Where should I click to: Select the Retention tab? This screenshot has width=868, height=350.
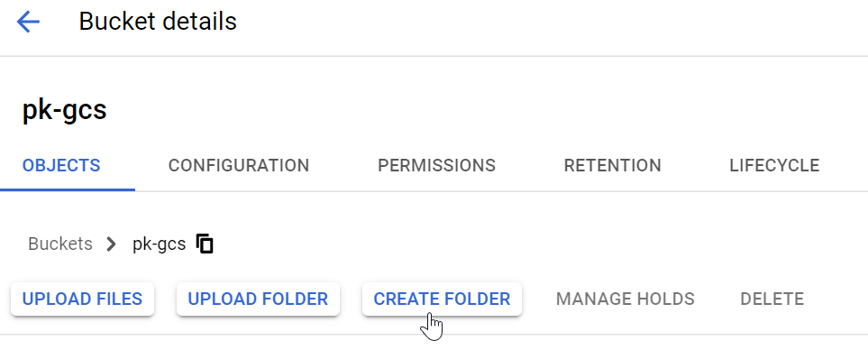612,165
